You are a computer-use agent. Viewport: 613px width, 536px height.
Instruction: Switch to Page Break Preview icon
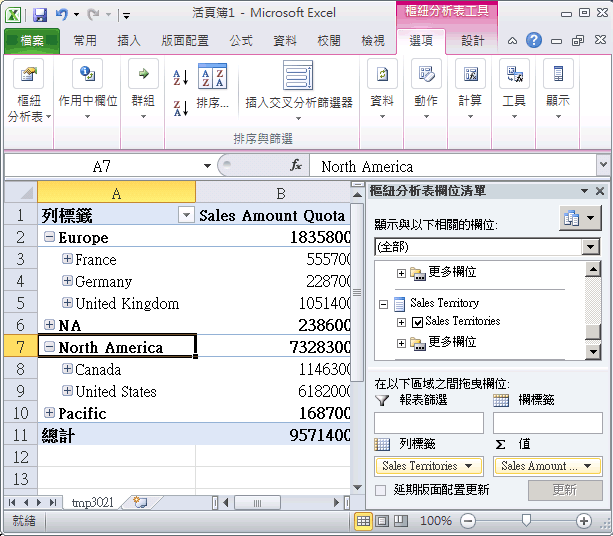[x=400, y=521]
